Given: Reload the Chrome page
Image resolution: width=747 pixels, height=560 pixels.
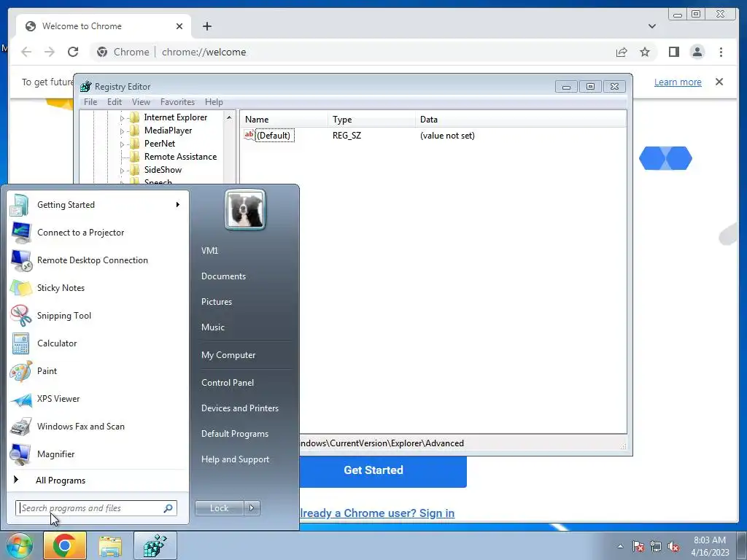Looking at the screenshot, I should point(73,52).
